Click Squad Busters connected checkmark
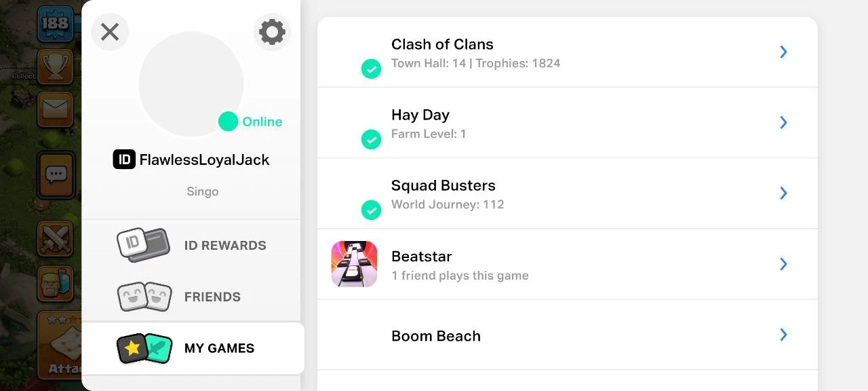Screen dimensions: 868x391 [x=371, y=210]
